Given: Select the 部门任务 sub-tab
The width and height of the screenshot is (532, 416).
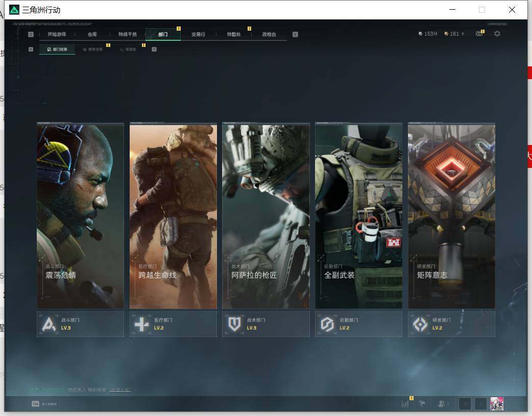Looking at the screenshot, I should [x=57, y=49].
